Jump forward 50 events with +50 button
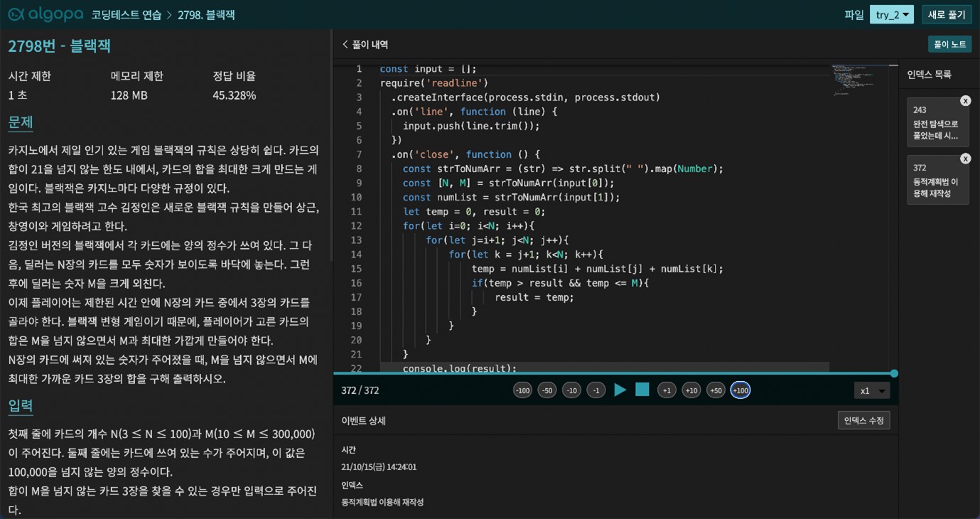980x519 pixels. click(716, 390)
